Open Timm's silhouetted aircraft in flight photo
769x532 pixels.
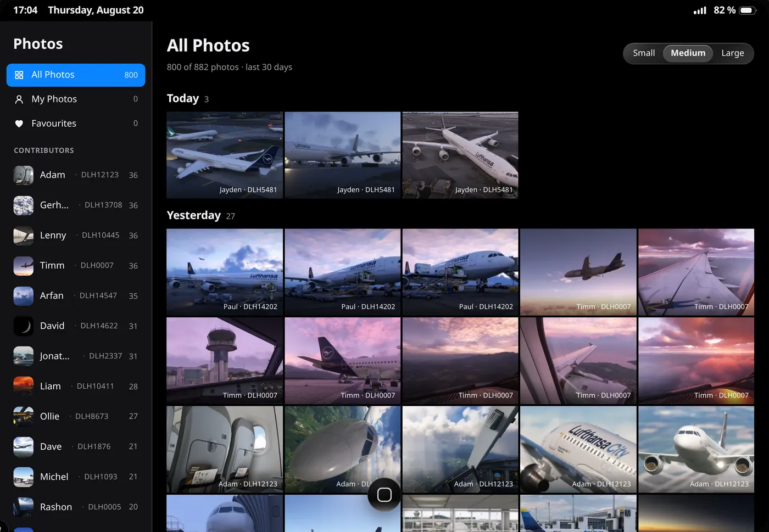(x=578, y=272)
